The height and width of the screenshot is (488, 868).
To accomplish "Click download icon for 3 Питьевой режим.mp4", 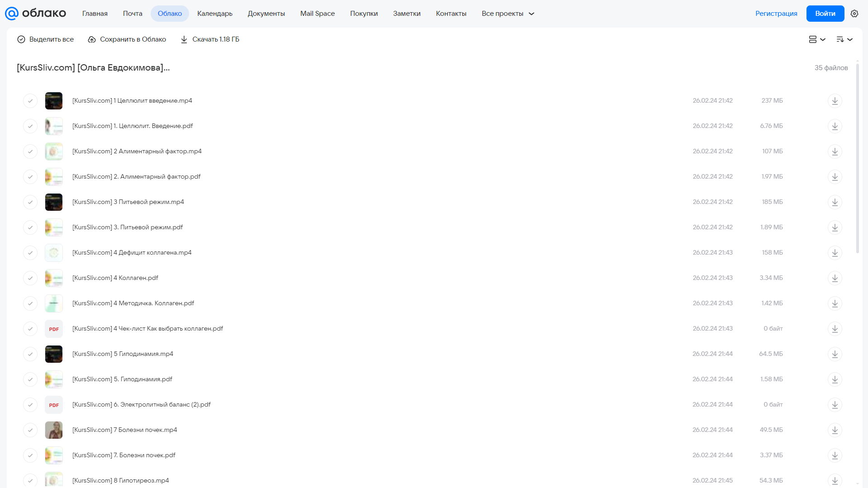I will click(835, 202).
